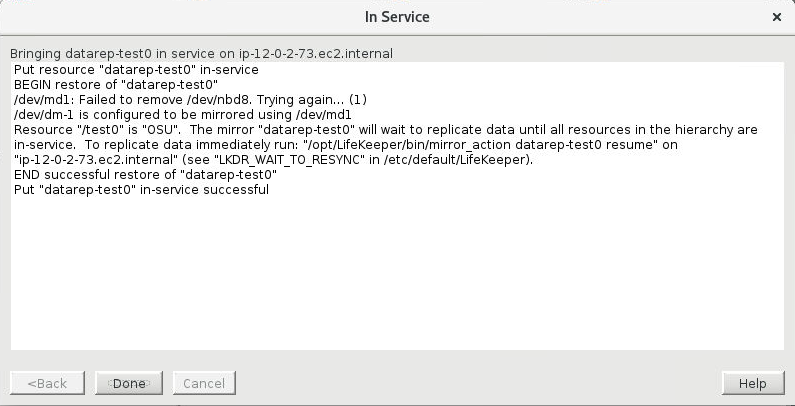Close the In Service dialog window
Viewport: 795px width, 406px height.
coord(777,17)
